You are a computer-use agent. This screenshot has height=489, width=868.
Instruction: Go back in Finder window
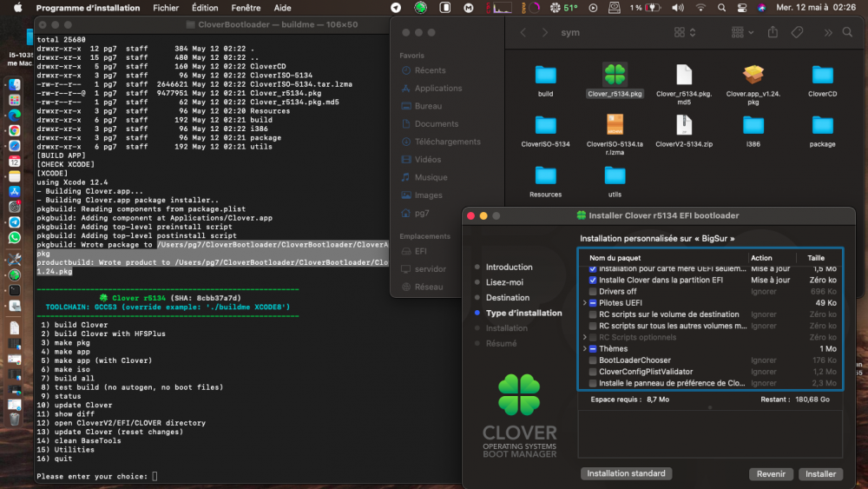[x=523, y=33]
